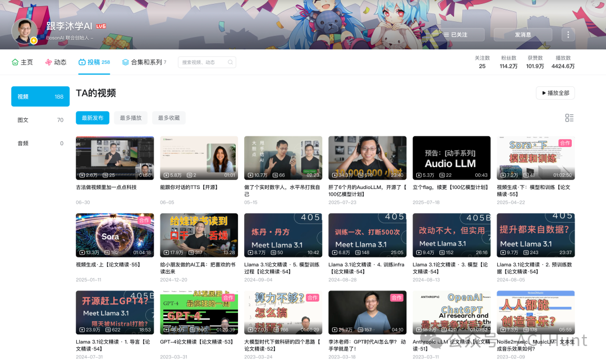Open title link Llama 3.1论文精读 · 4. 训练infra
The height and width of the screenshot is (364, 606).
366,268
